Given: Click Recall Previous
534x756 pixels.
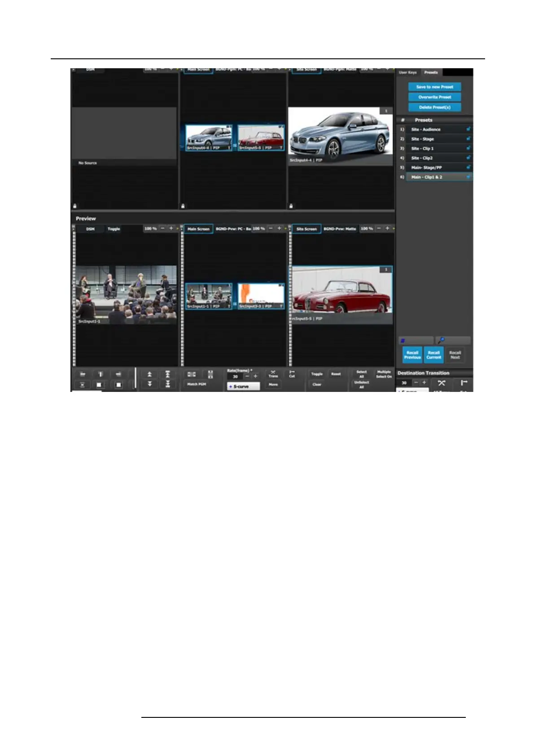Looking at the screenshot, I should 412,355.
